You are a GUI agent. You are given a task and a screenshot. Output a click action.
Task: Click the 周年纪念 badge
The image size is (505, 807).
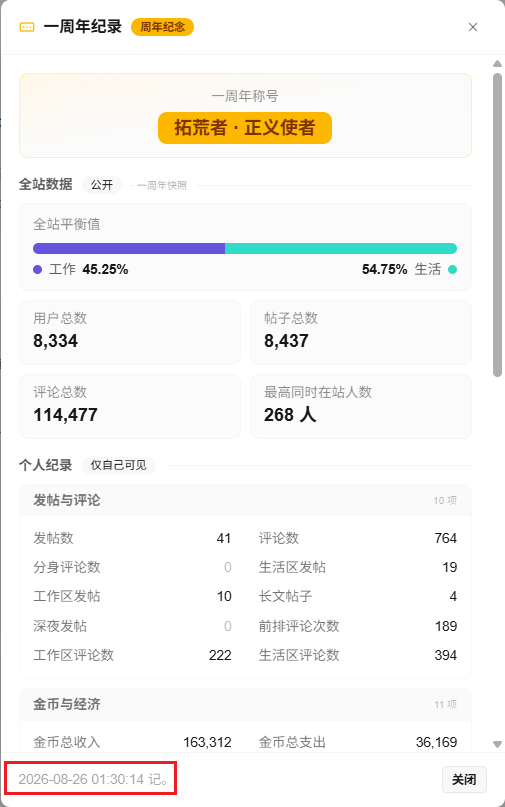pyautogui.click(x=163, y=27)
